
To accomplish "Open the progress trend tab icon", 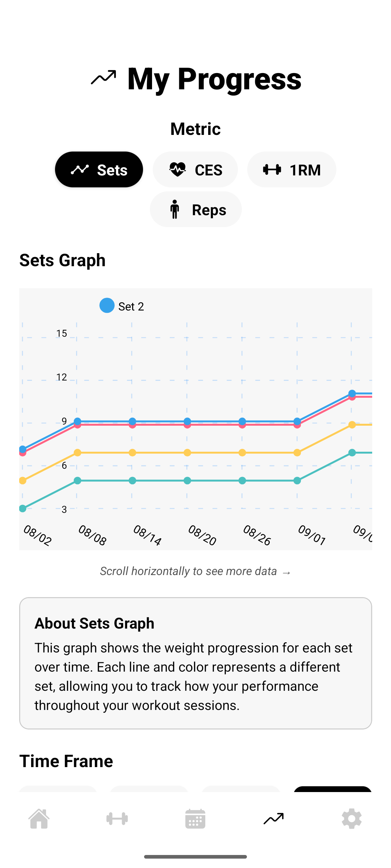I will coord(274,818).
